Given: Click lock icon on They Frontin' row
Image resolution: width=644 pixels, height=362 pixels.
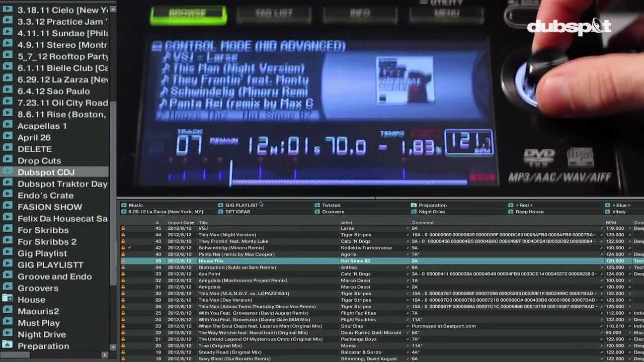Looking at the screenshot, I should click(123, 241).
